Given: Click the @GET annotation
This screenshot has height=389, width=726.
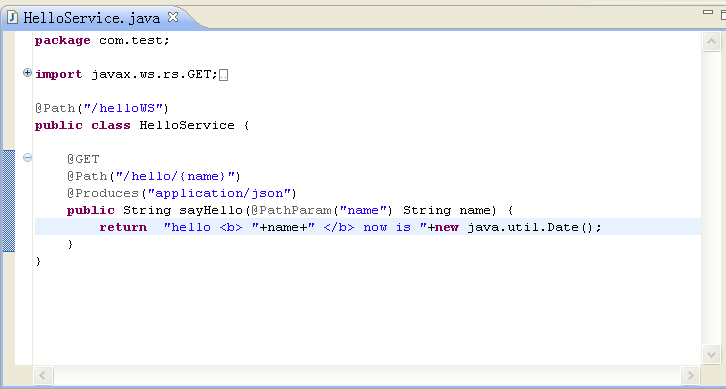Looking at the screenshot, I should [x=83, y=160].
